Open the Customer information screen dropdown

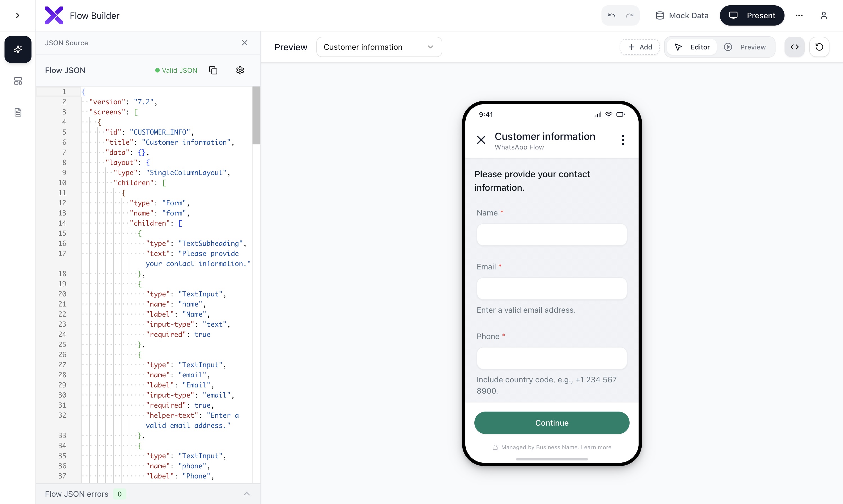(379, 47)
